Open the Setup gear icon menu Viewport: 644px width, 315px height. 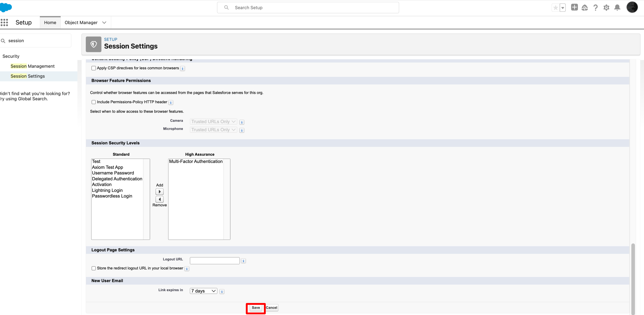(x=606, y=7)
